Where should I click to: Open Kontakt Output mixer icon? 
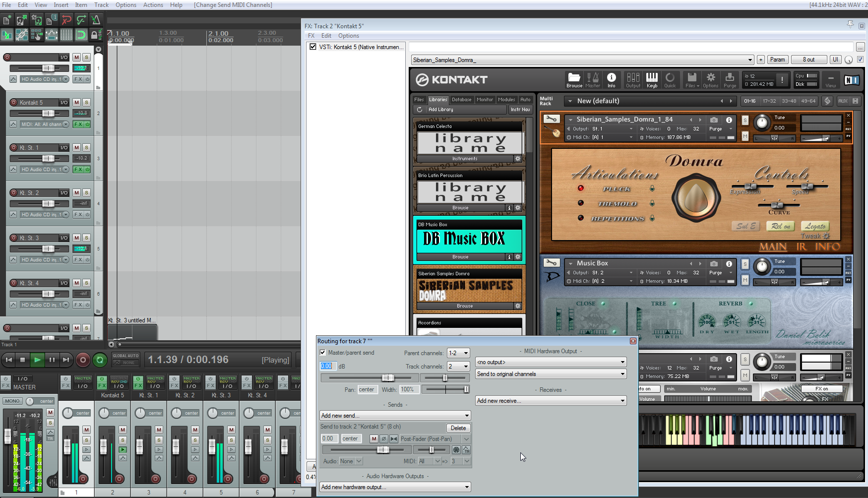pyautogui.click(x=633, y=79)
